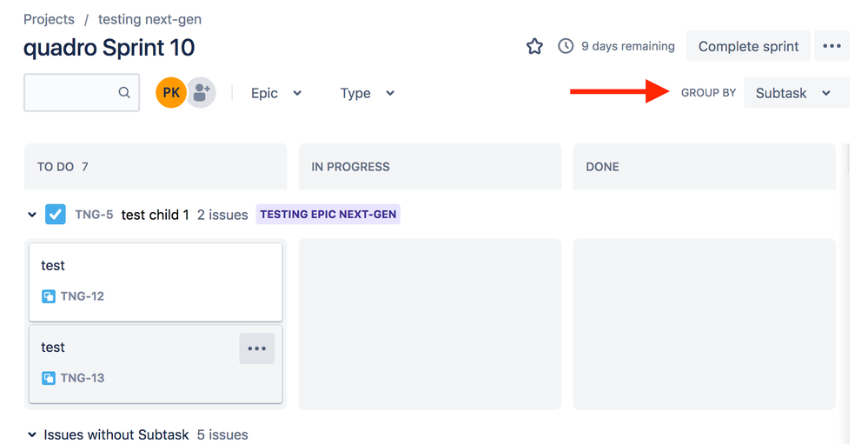Open the Epic filter dropdown
The height and width of the screenshot is (444, 868).
tap(276, 93)
